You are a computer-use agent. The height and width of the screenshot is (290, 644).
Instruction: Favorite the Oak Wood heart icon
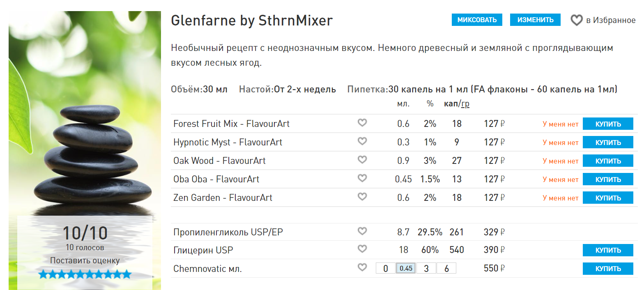362,160
